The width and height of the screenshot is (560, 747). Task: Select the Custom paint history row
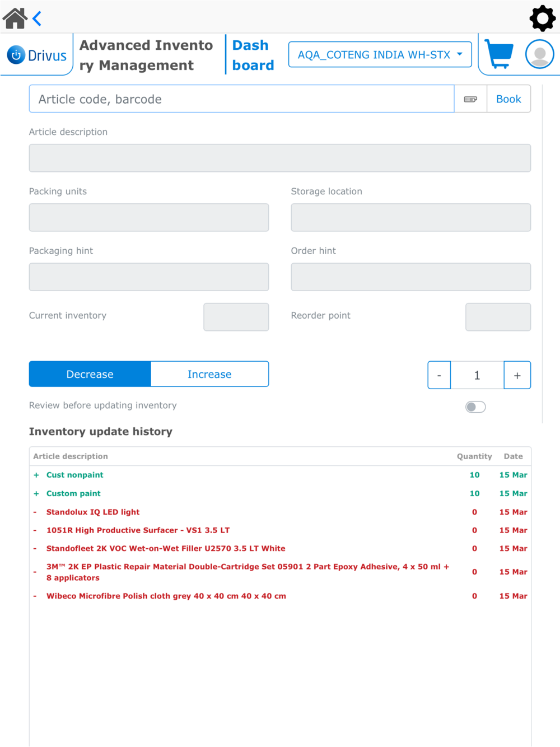280,493
